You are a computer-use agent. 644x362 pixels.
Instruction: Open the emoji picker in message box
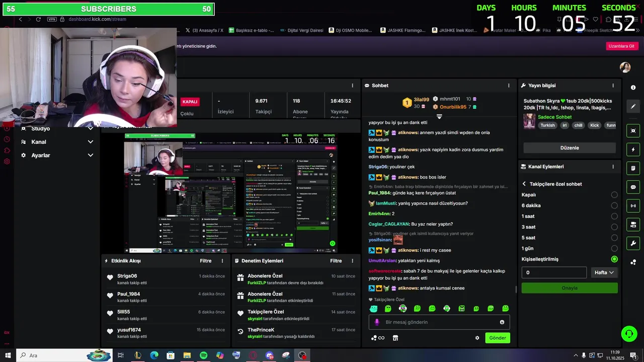(x=502, y=322)
